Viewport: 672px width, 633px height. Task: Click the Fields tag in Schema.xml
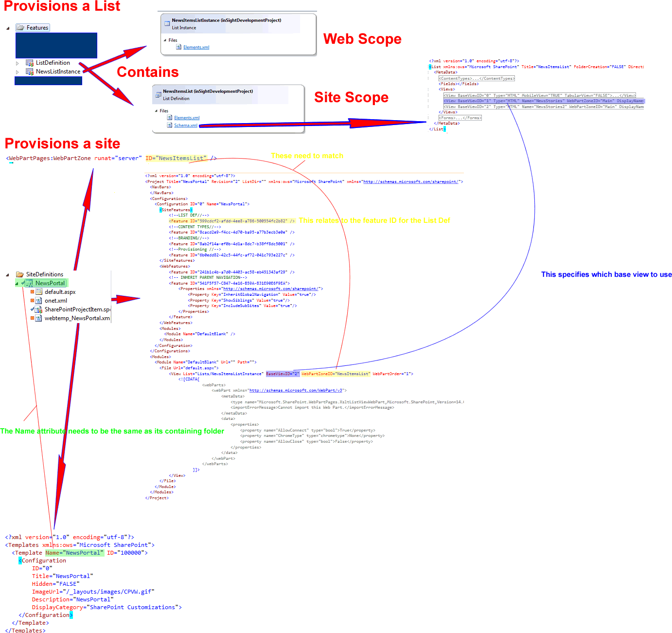pos(459,84)
